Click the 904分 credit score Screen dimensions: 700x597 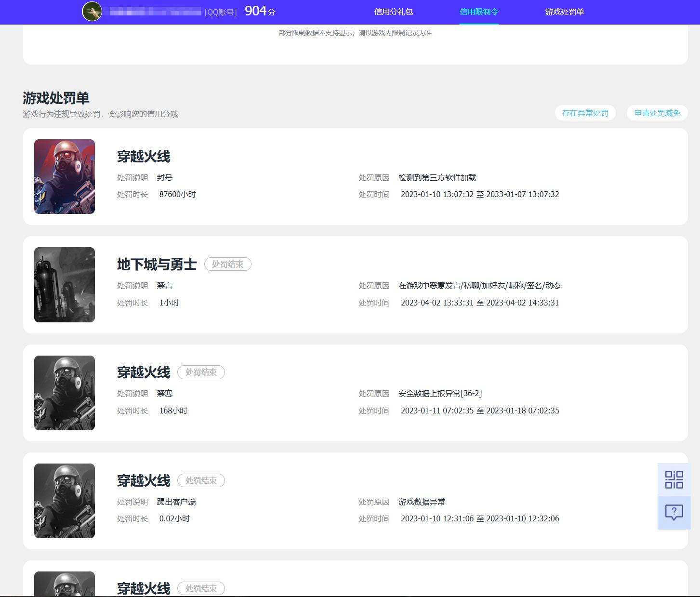(x=260, y=11)
